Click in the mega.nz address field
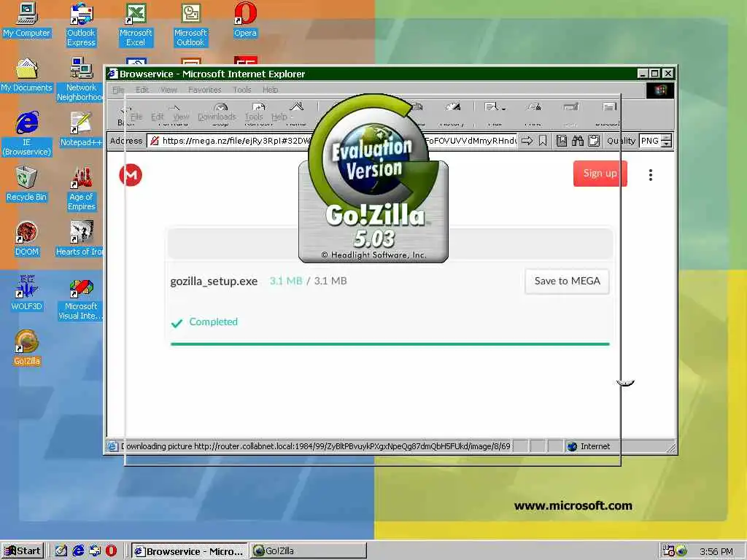The width and height of the screenshot is (747, 560). point(331,141)
